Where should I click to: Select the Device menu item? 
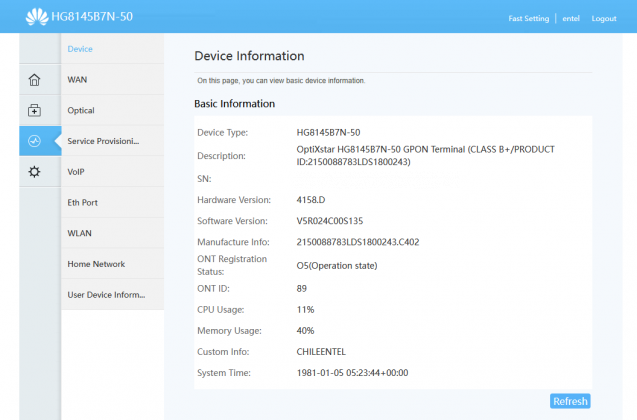coord(80,49)
